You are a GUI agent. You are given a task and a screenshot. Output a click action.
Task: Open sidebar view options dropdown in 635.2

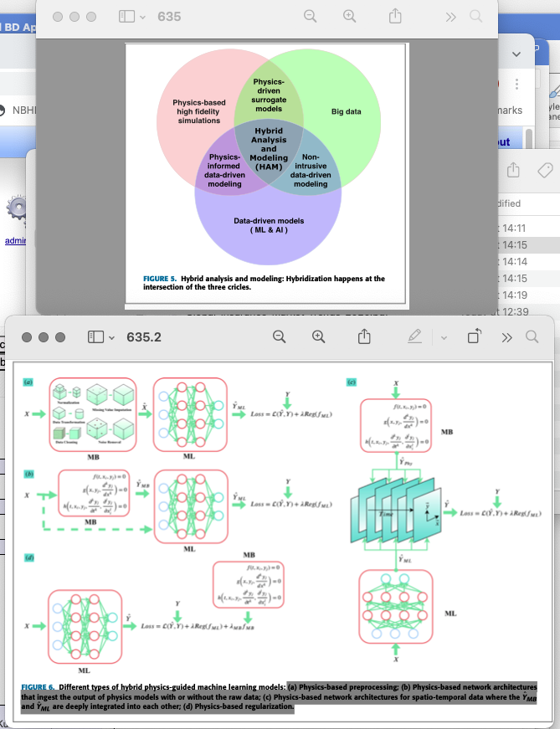coord(111,336)
